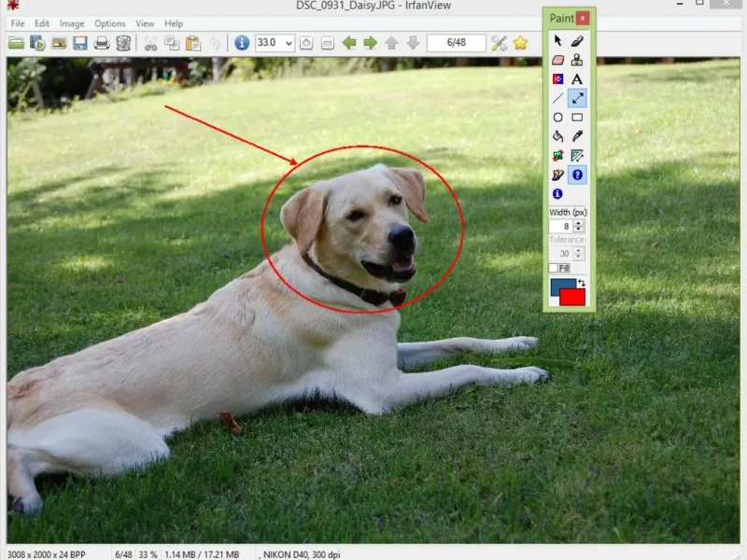Click the image counter field showing 6/48
Image resolution: width=747 pixels, height=560 pixels.
click(457, 43)
